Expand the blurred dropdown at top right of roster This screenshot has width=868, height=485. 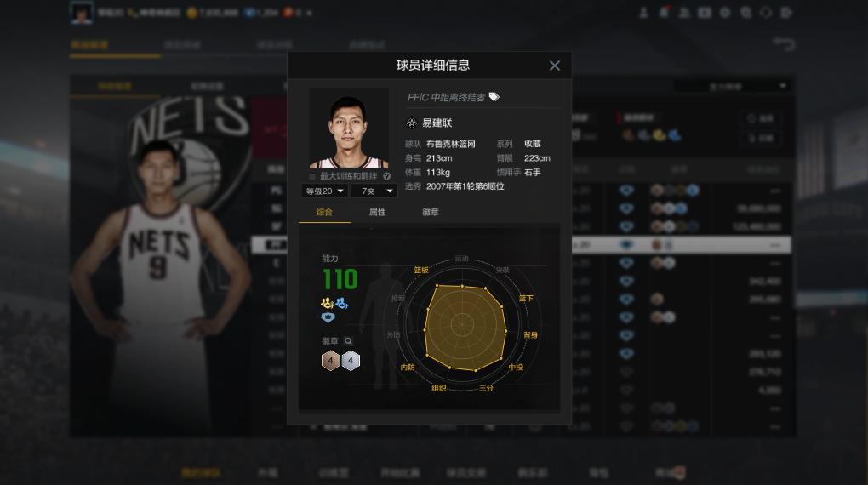[731, 86]
